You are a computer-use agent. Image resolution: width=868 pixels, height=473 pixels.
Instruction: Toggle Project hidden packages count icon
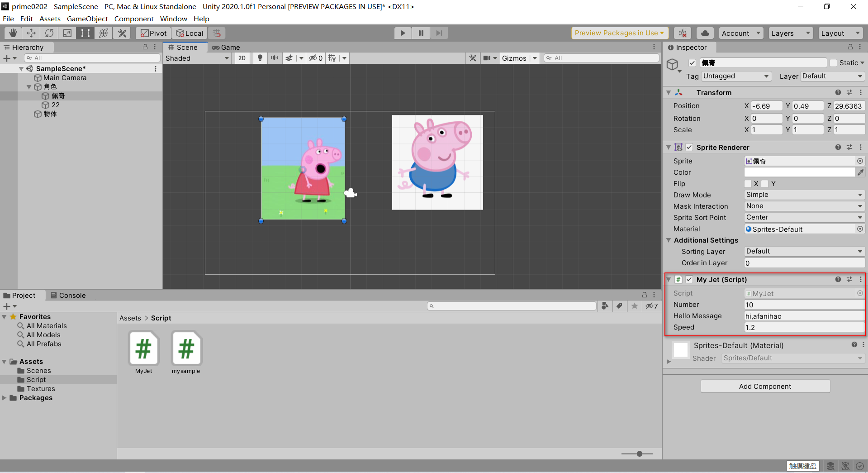point(651,306)
